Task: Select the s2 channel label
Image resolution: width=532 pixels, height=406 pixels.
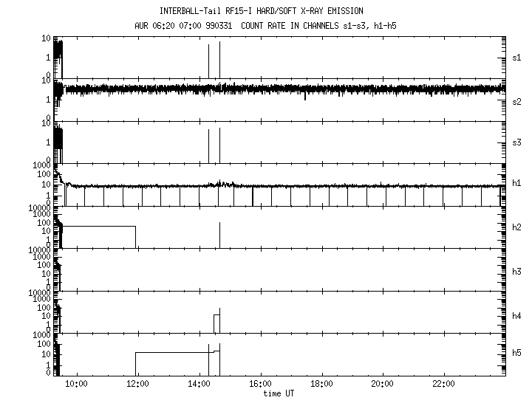Action: (517, 102)
